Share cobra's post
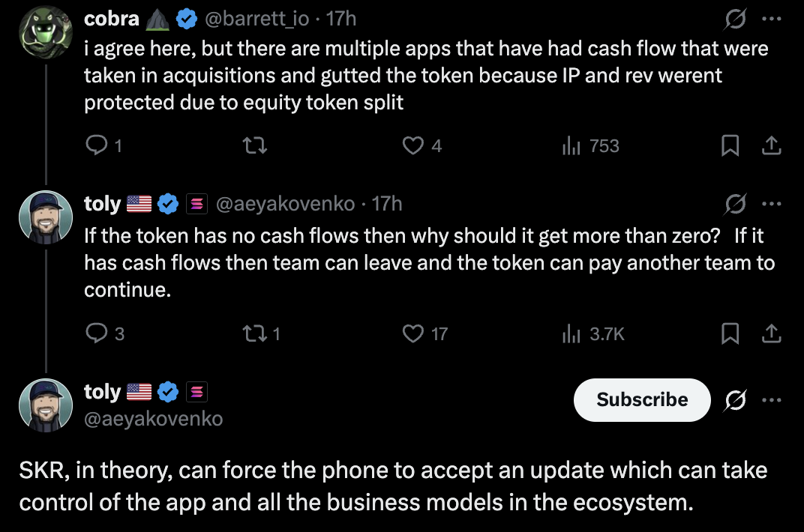The height and width of the screenshot is (532, 804). coord(770,145)
